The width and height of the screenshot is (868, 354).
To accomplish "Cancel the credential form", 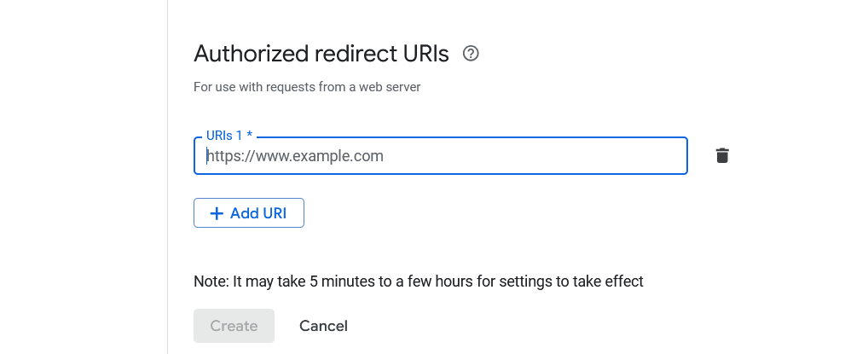I will [323, 326].
